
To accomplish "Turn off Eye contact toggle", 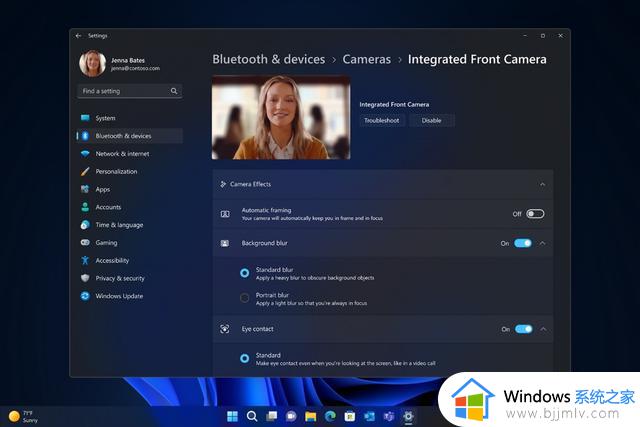I will click(x=524, y=329).
